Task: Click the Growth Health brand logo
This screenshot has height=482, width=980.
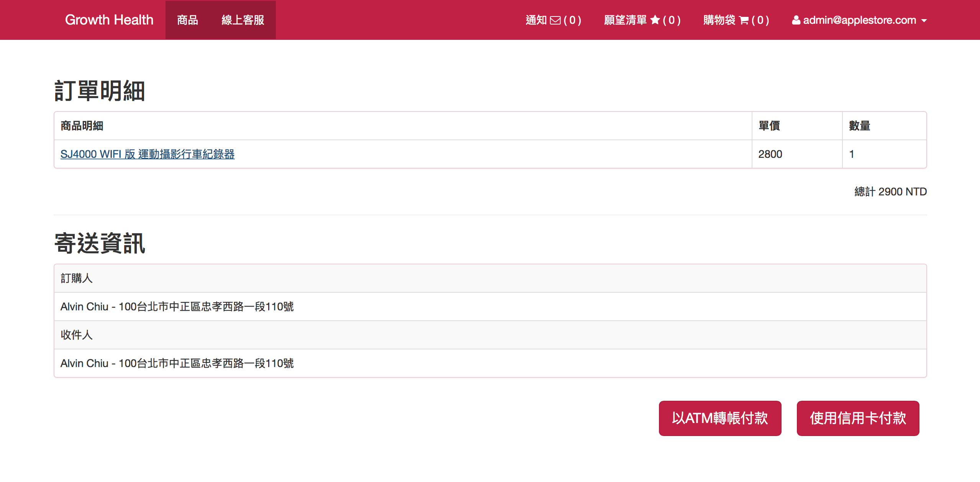Action: (x=109, y=20)
